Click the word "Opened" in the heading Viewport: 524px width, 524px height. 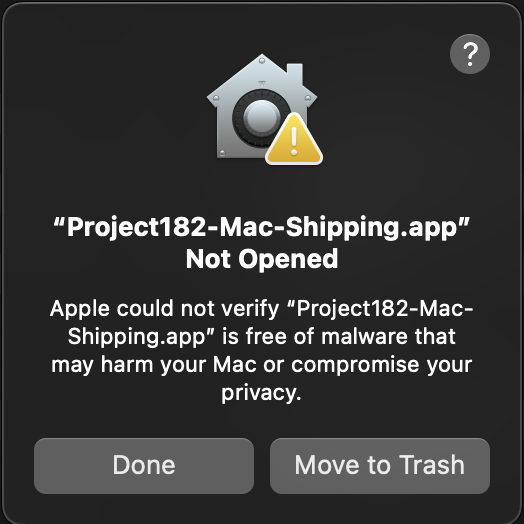pos(288,260)
